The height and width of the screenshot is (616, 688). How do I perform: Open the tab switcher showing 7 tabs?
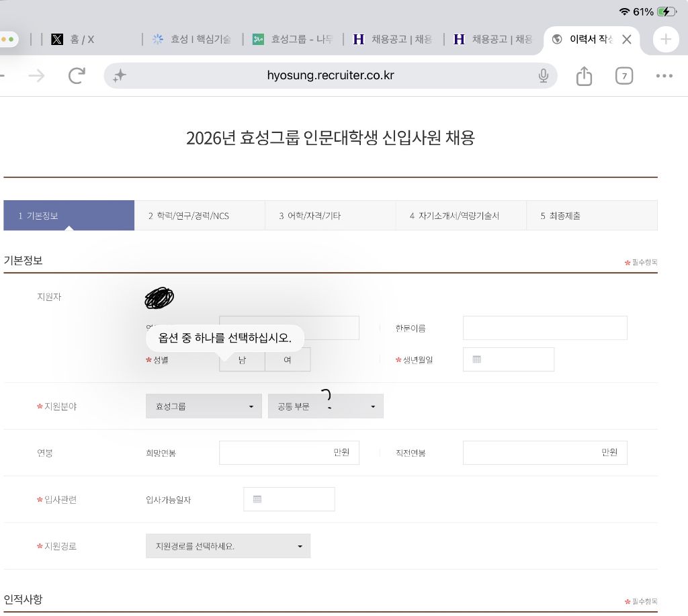624,76
